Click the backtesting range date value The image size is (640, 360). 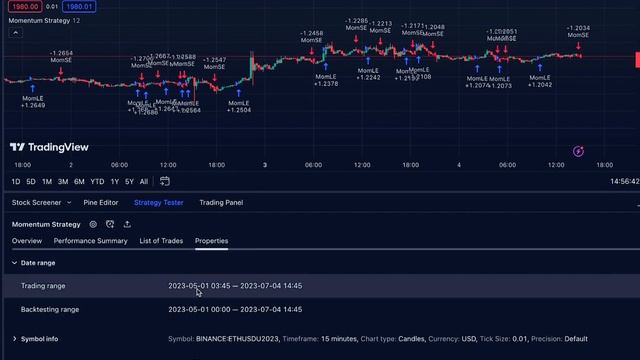pos(235,309)
